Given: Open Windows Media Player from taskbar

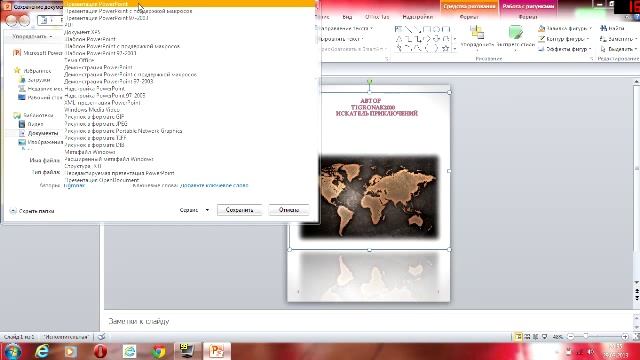Looking at the screenshot, I should tap(71, 351).
